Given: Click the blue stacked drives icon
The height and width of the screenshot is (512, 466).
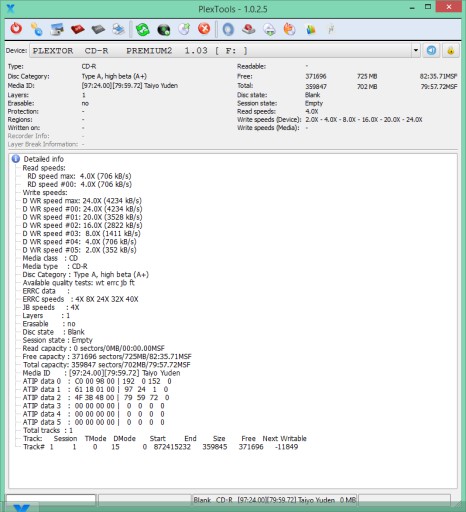Looking at the screenshot, I should pyautogui.click(x=118, y=29).
